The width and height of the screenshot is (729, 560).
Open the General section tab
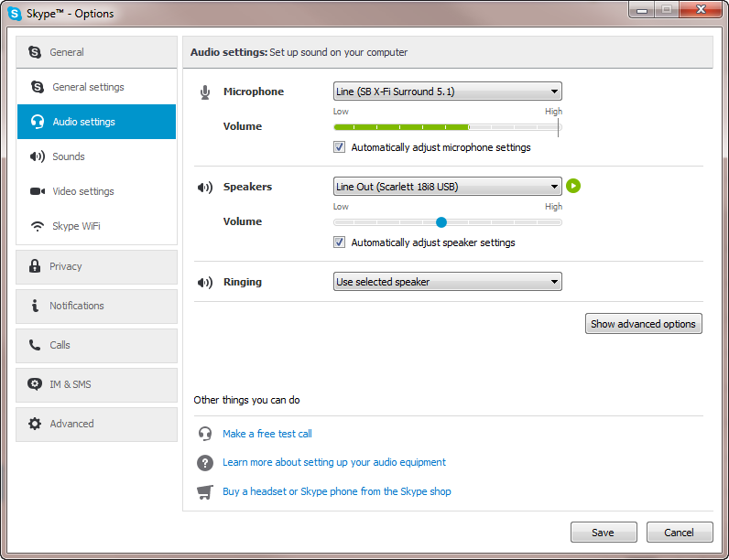click(x=97, y=52)
